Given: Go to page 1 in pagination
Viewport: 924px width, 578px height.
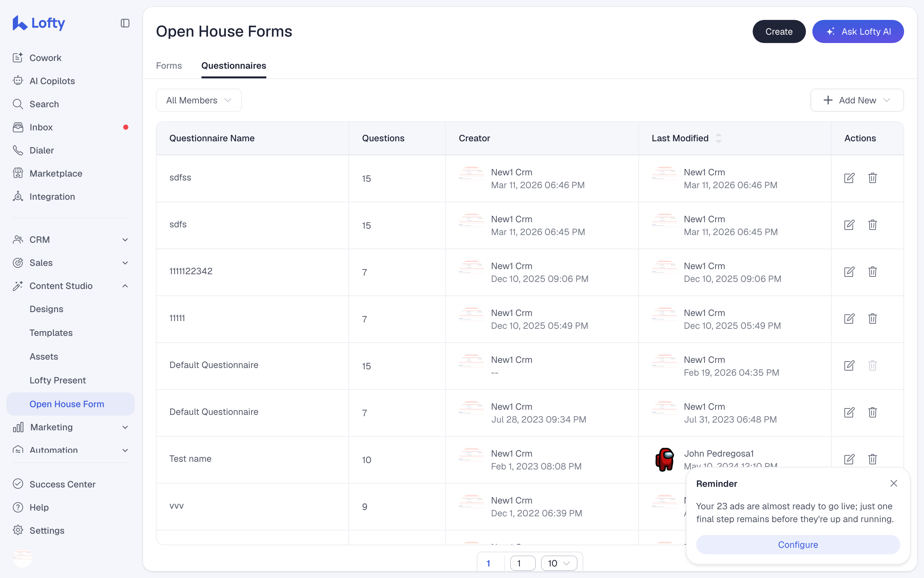Looking at the screenshot, I should 488,563.
